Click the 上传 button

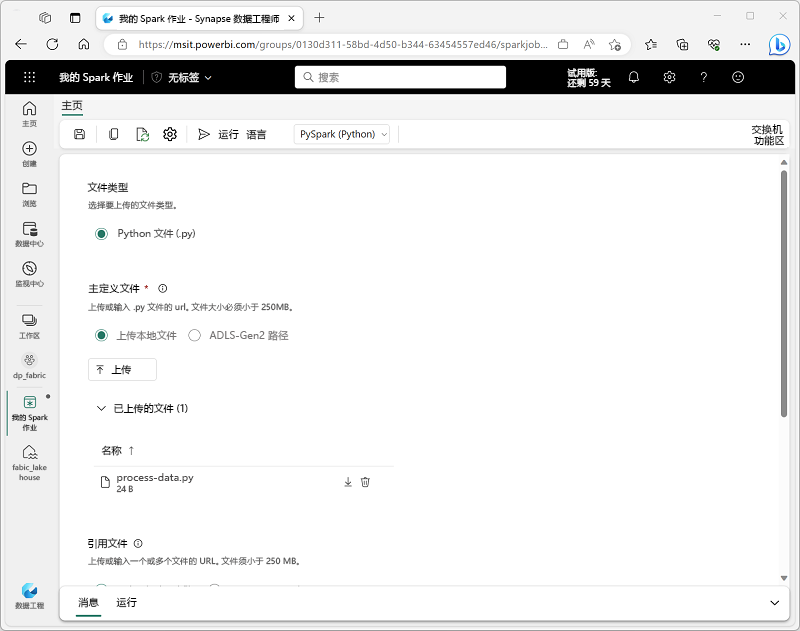121,369
